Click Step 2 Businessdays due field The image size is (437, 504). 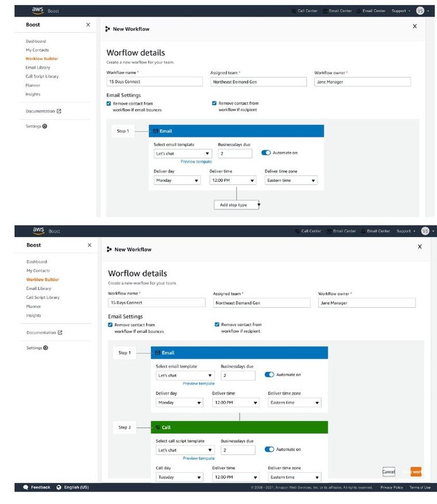[x=238, y=450]
